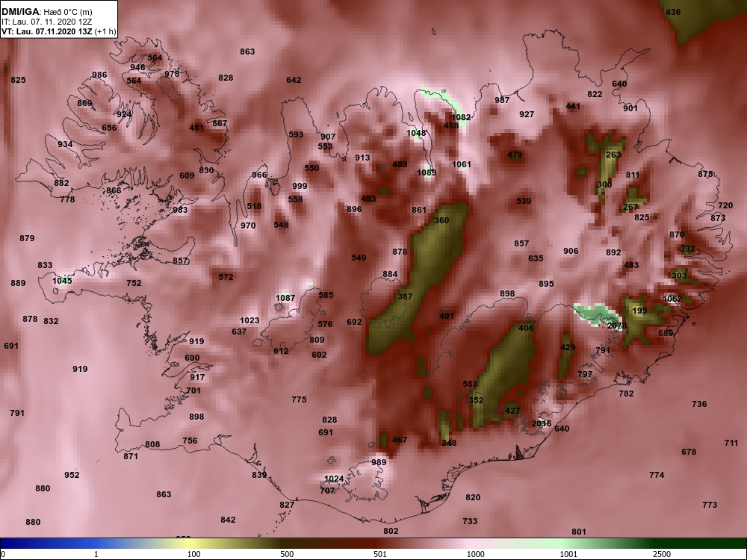
Task: Click the map value "1024"
Action: pos(333,479)
